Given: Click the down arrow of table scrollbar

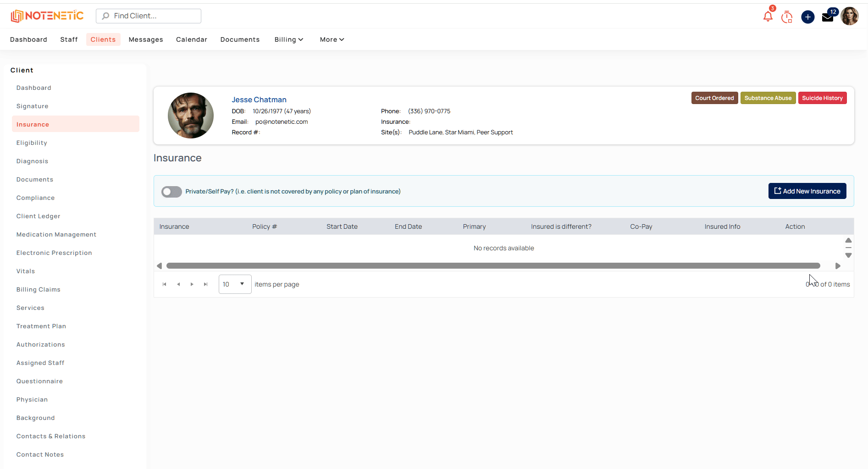Looking at the screenshot, I should pos(848,255).
